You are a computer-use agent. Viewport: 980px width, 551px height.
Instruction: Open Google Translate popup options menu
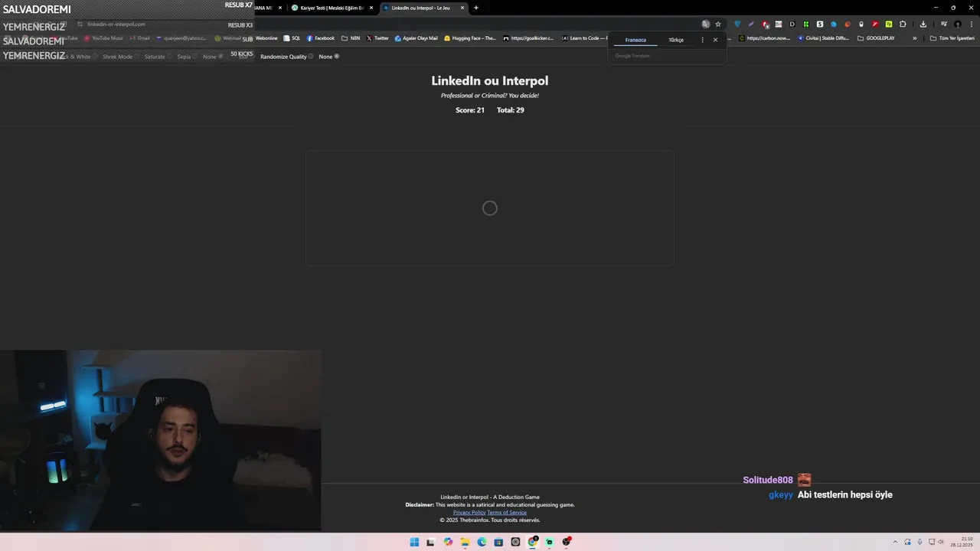tap(702, 40)
